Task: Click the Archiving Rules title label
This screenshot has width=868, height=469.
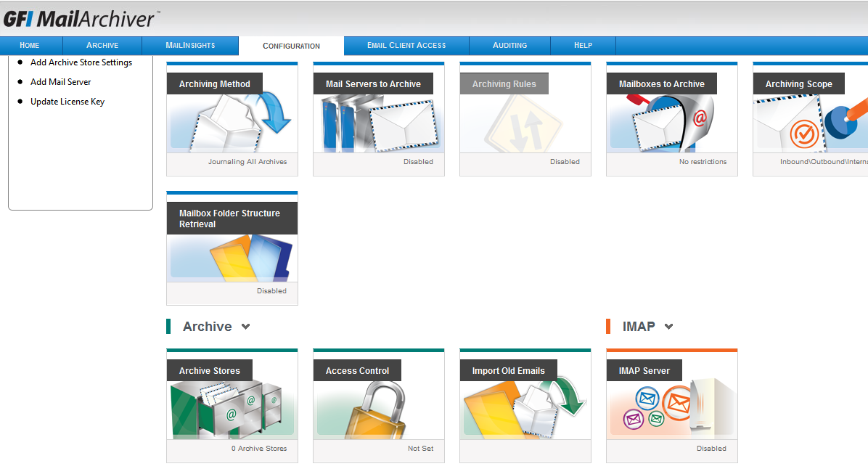Action: click(x=504, y=84)
